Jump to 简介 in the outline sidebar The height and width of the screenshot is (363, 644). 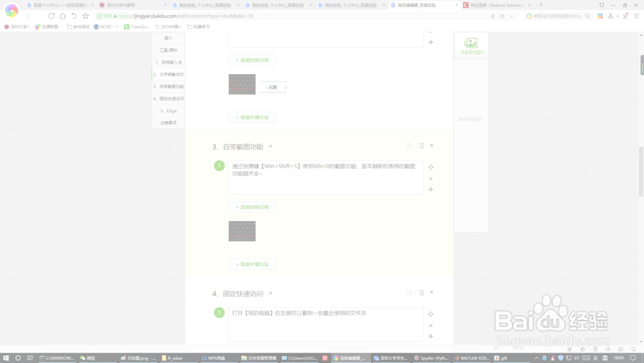point(168,38)
